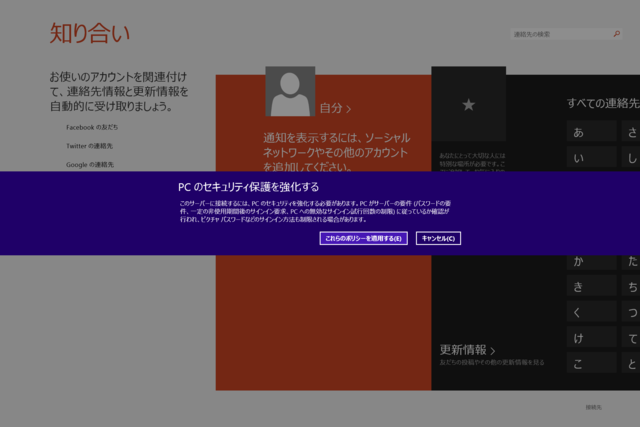
Task: Select Twitter の連絡先 account link
Action: pos(89,146)
